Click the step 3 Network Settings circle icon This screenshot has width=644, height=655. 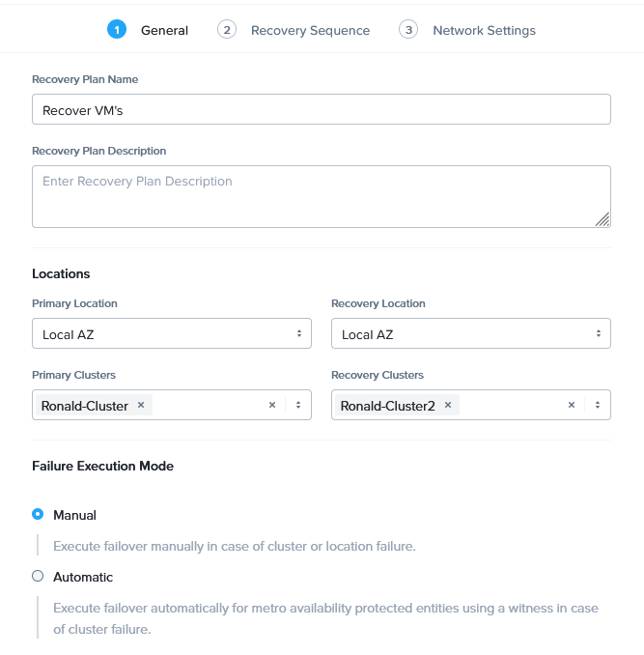408,30
